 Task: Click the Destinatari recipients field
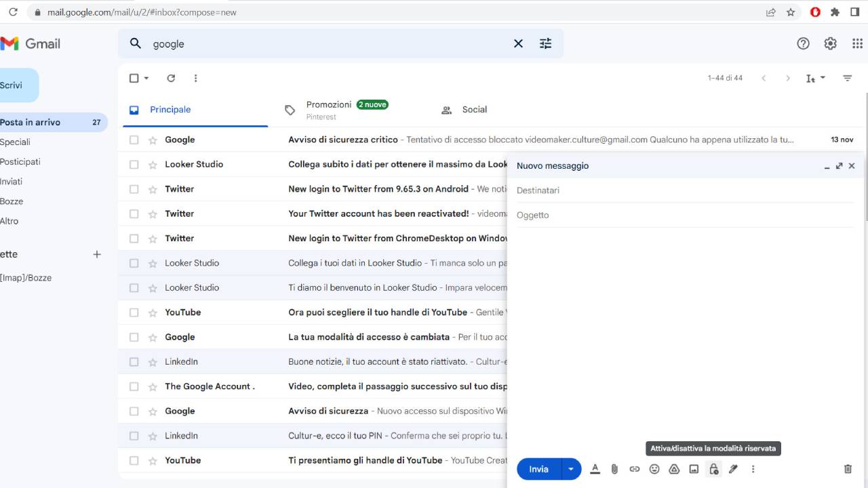pos(685,190)
